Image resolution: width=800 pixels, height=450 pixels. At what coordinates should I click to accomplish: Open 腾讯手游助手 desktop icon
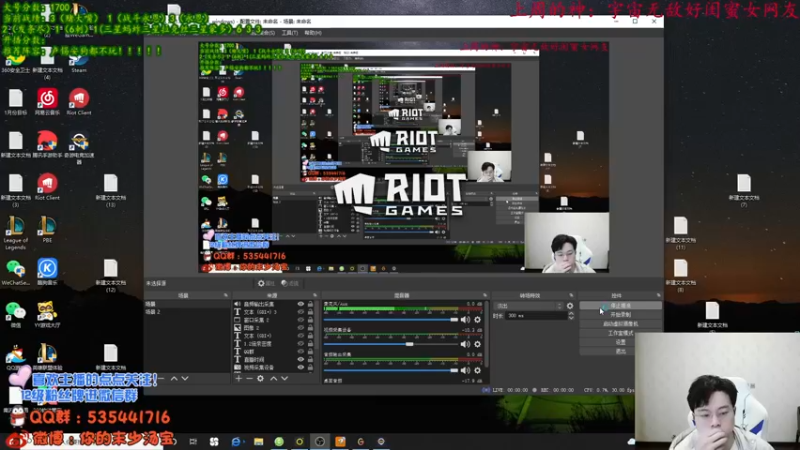[x=47, y=144]
